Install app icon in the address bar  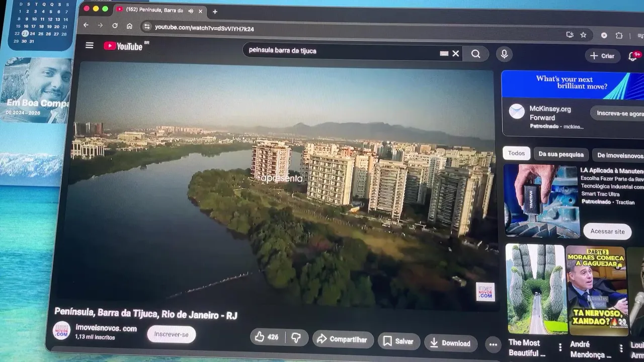click(570, 35)
